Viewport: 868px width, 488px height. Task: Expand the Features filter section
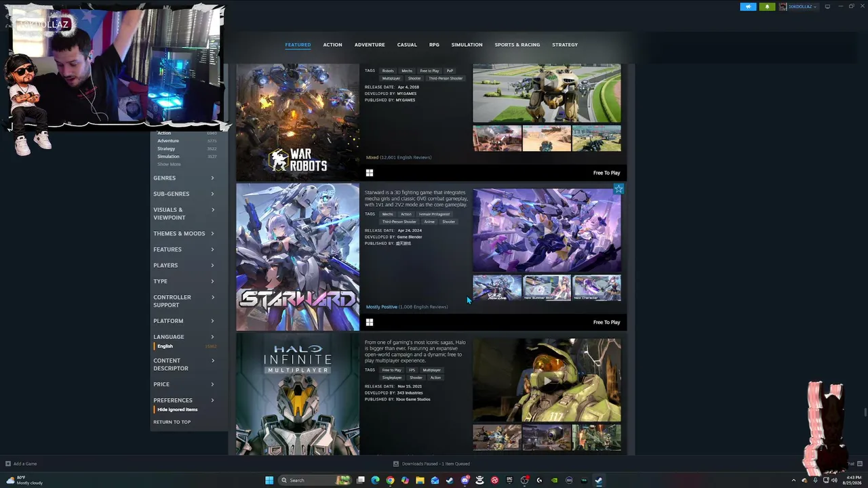coord(184,249)
